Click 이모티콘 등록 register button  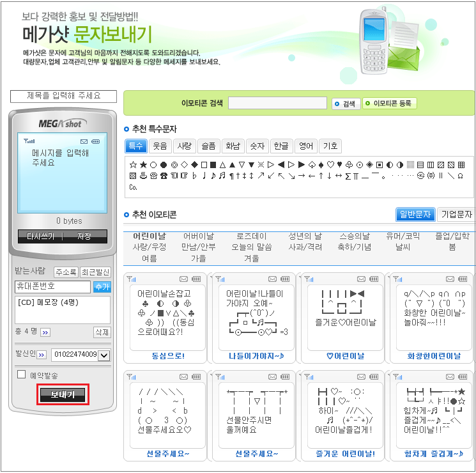point(389,104)
